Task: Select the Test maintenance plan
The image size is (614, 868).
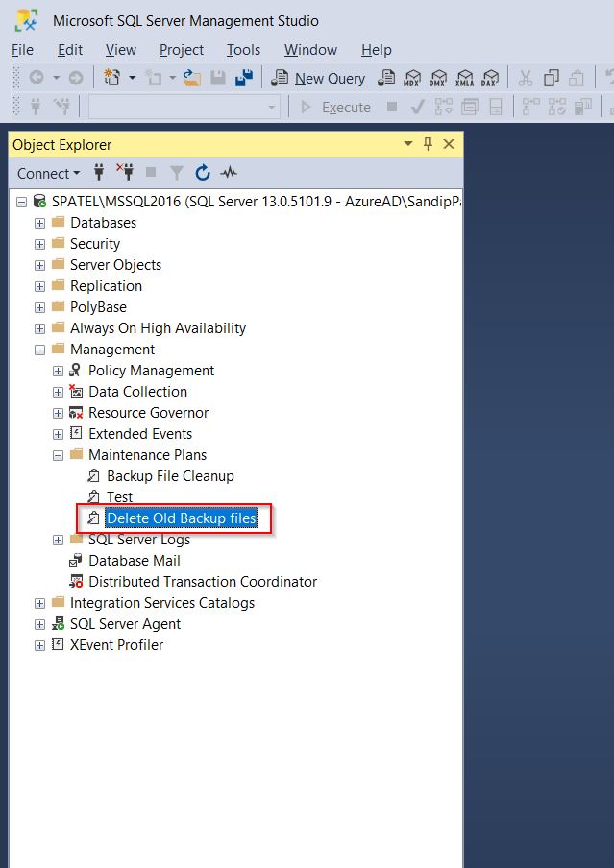Action: click(x=120, y=497)
